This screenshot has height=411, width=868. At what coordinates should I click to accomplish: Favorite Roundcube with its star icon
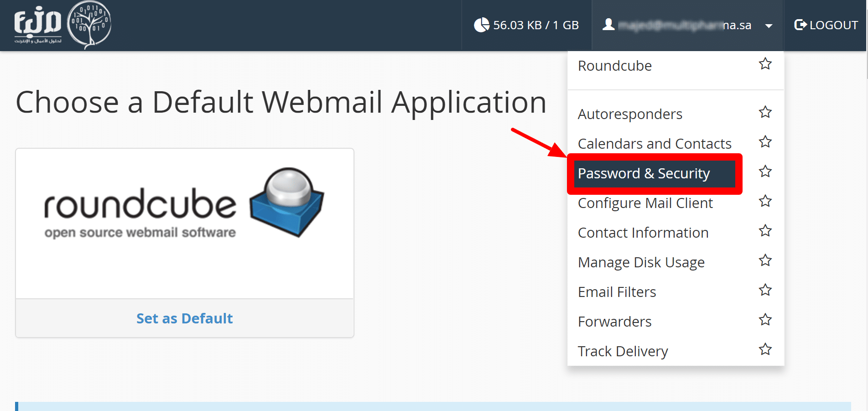(x=765, y=64)
